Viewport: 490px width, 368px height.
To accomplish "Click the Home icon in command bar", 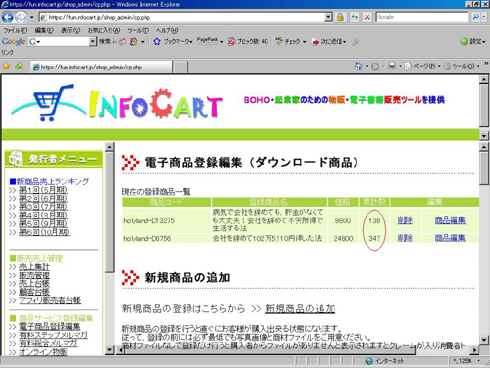I will tap(358, 66).
